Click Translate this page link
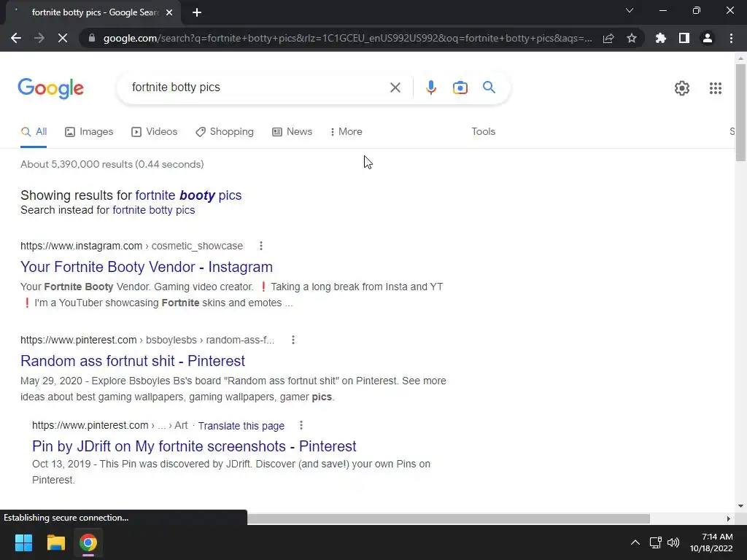Viewport: 747px width, 560px height. point(241,426)
